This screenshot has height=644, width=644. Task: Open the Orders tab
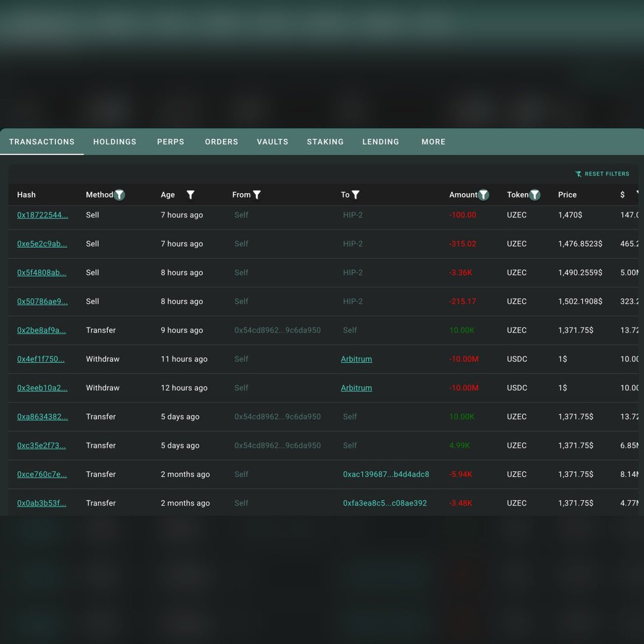[222, 142]
